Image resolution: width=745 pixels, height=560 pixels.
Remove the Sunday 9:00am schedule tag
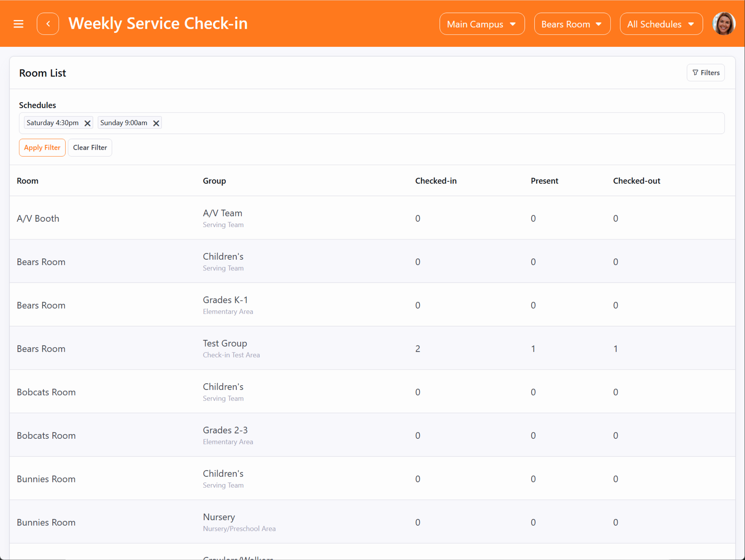click(156, 123)
